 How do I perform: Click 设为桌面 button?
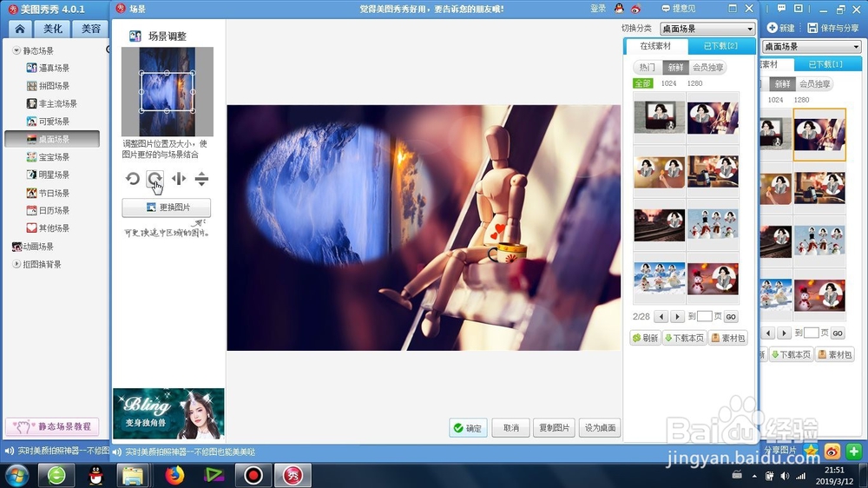(600, 427)
